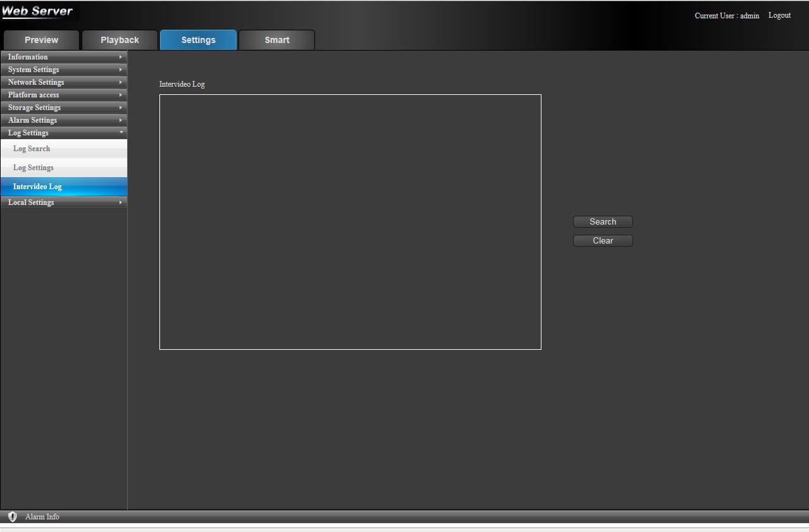809x532 pixels.
Task: Expand the System Settings section
Action: (x=63, y=70)
